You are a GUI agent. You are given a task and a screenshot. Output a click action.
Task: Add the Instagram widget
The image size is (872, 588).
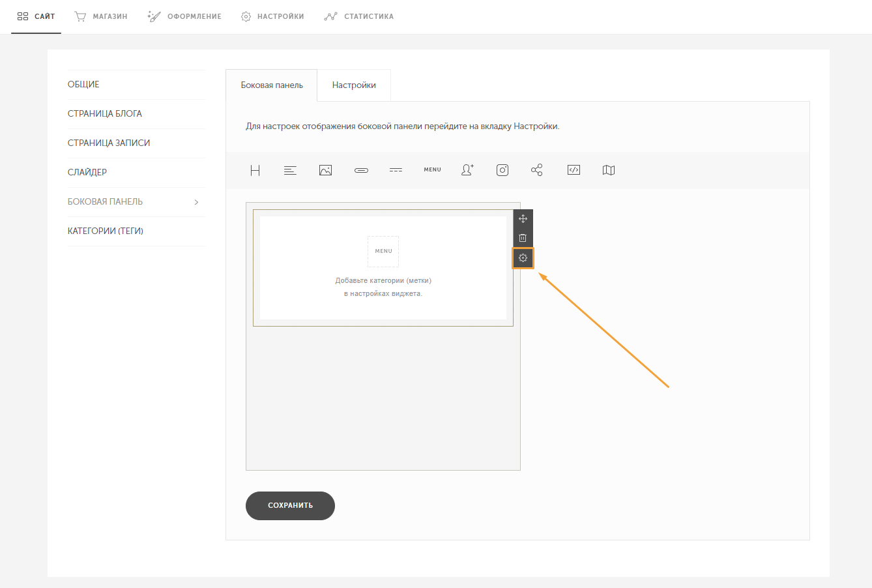click(502, 170)
